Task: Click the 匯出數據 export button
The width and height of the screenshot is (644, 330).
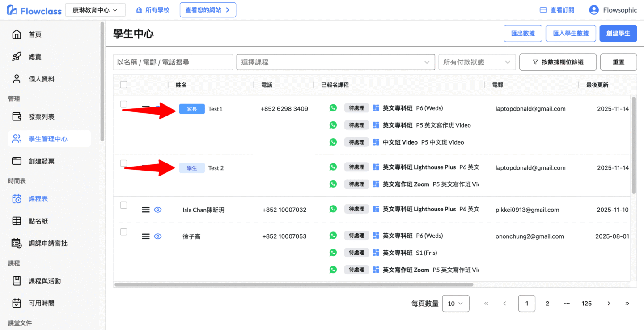Action: (x=522, y=34)
